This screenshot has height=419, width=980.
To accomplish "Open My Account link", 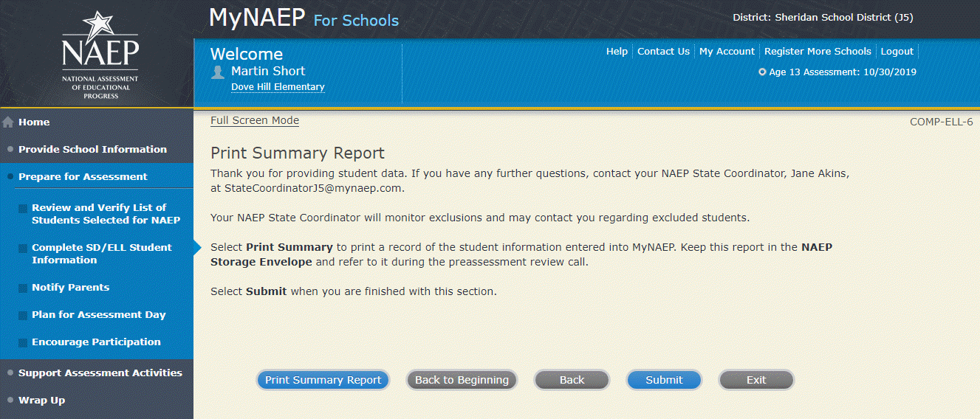I will [x=727, y=52].
